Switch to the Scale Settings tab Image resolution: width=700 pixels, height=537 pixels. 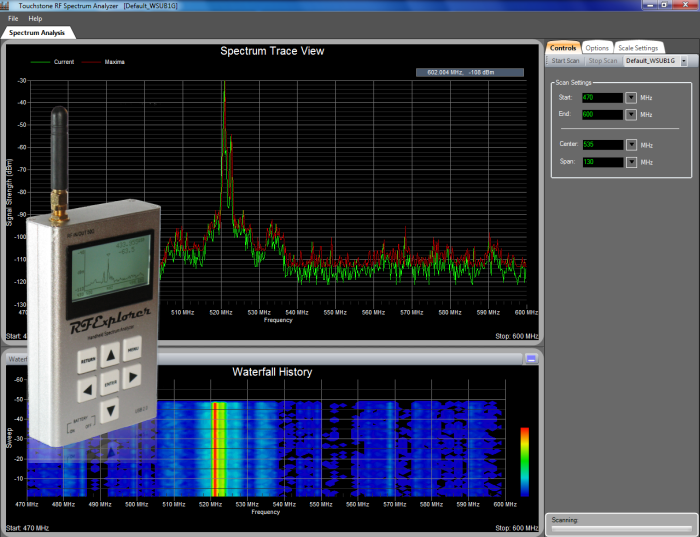(x=637, y=47)
